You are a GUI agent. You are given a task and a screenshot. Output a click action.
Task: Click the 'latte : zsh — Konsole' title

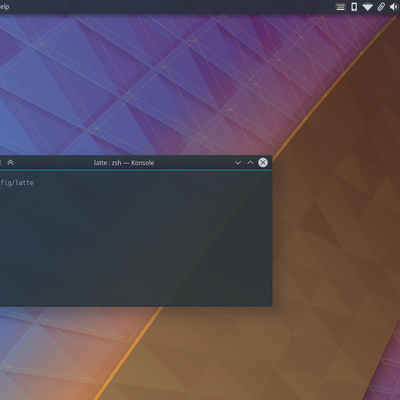[124, 163]
